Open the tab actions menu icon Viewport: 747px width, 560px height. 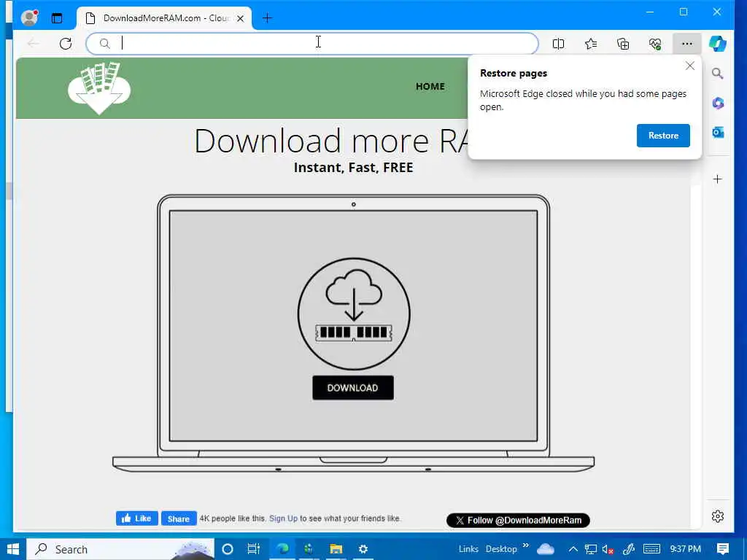click(57, 18)
